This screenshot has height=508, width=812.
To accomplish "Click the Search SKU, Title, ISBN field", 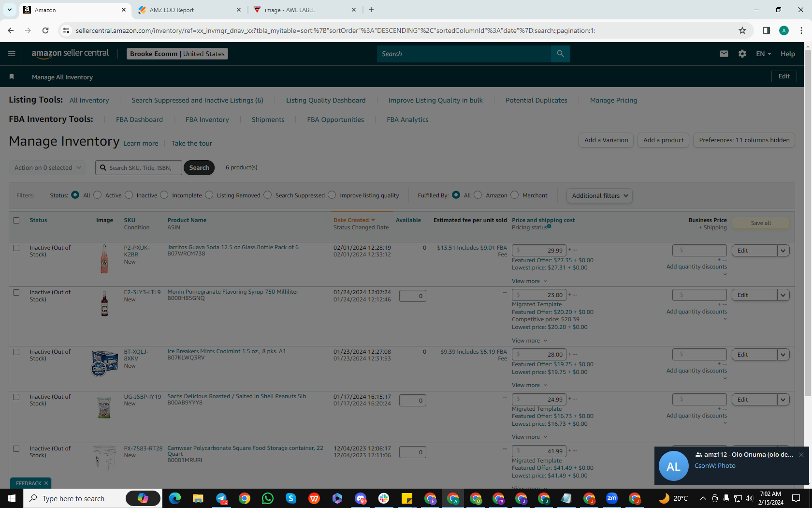I will coord(139,167).
